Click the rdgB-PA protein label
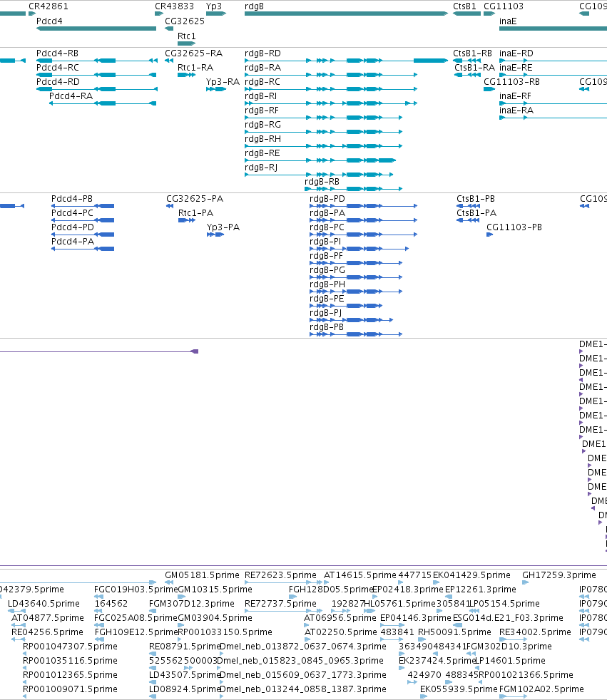 [x=327, y=213]
